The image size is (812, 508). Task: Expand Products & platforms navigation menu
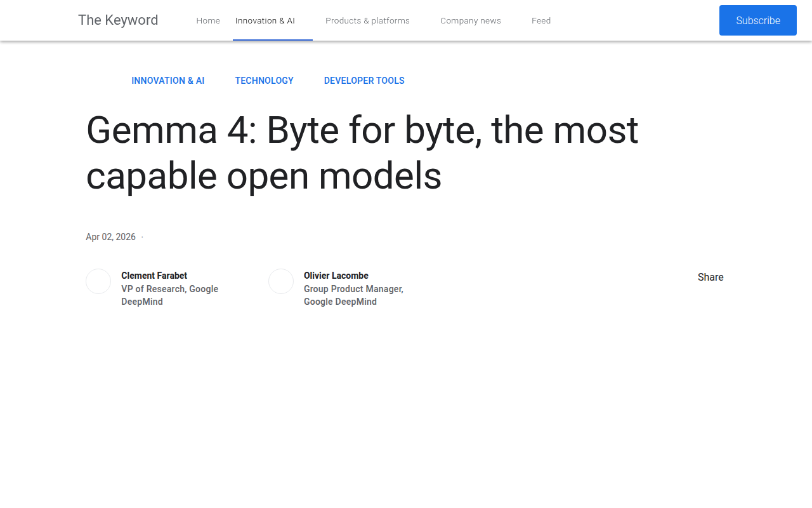pyautogui.click(x=367, y=20)
